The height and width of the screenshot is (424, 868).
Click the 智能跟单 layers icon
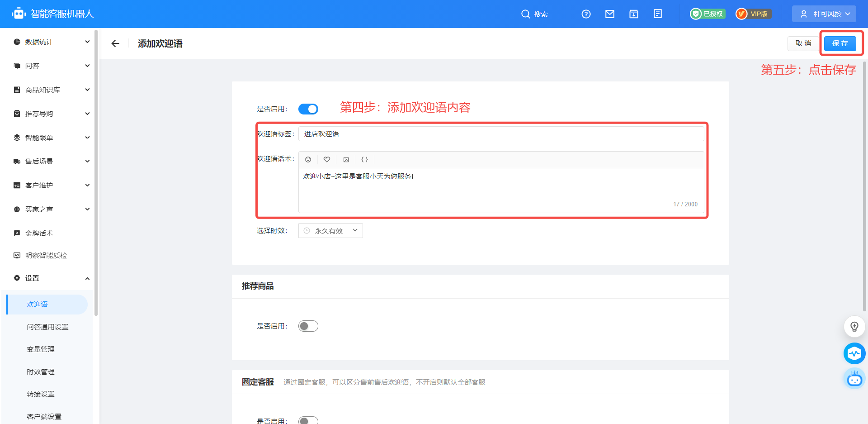pos(17,138)
